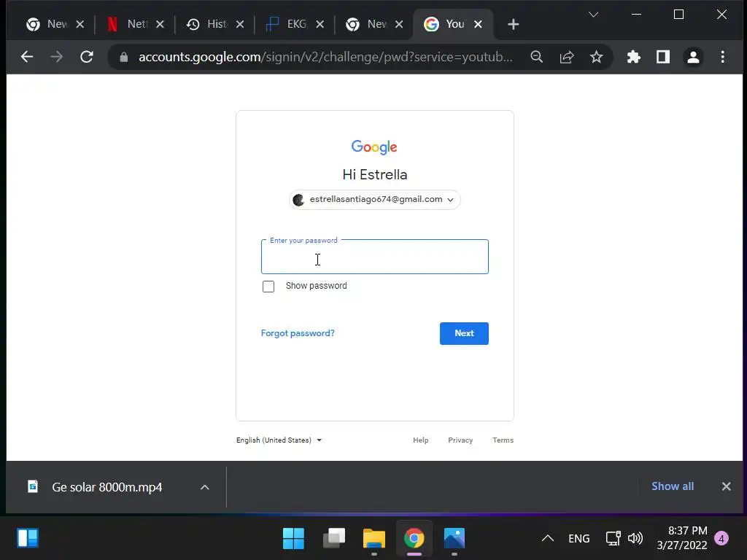Open the Widgets icon on taskbar
The image size is (747, 560).
(x=28, y=538)
